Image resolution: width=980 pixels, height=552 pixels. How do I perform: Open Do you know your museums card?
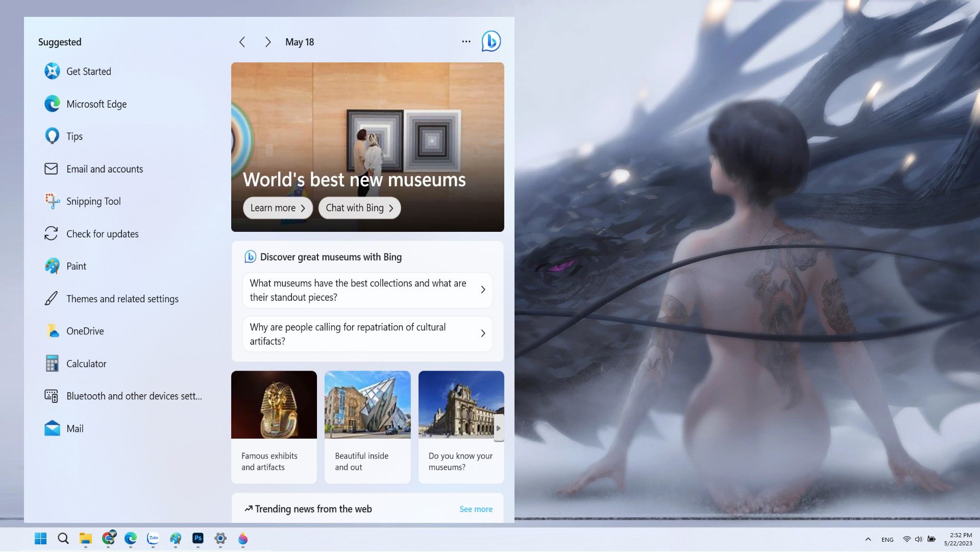click(x=461, y=427)
